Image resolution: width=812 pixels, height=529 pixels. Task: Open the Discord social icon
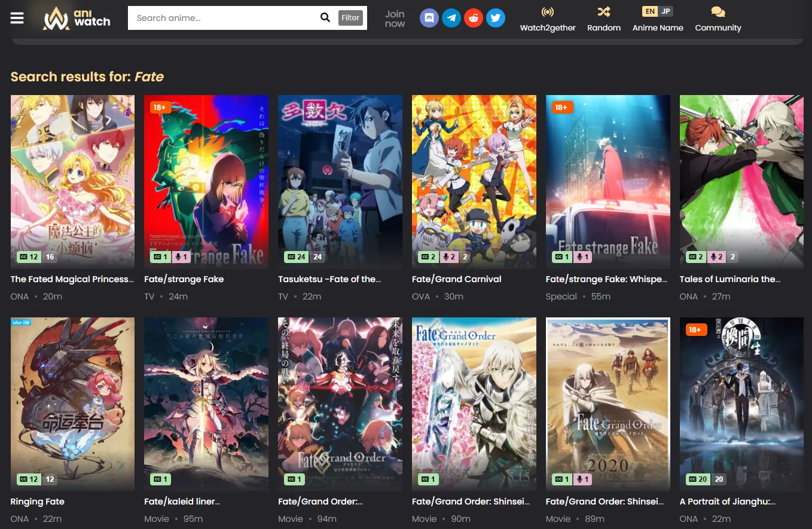click(429, 18)
